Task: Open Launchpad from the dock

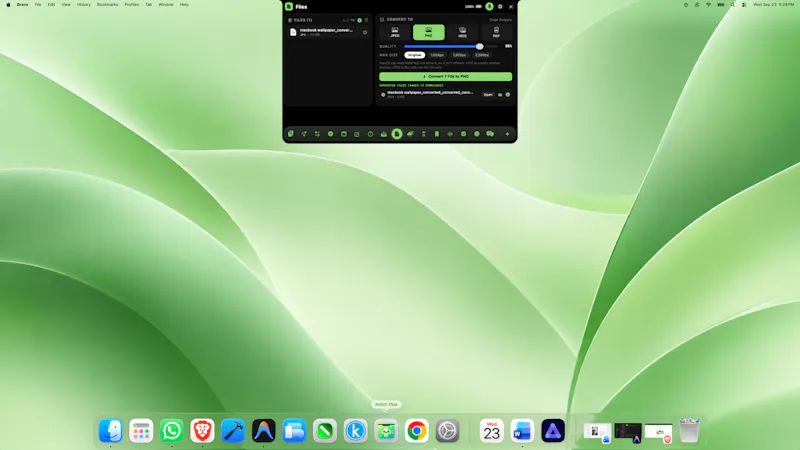Action: (x=141, y=431)
